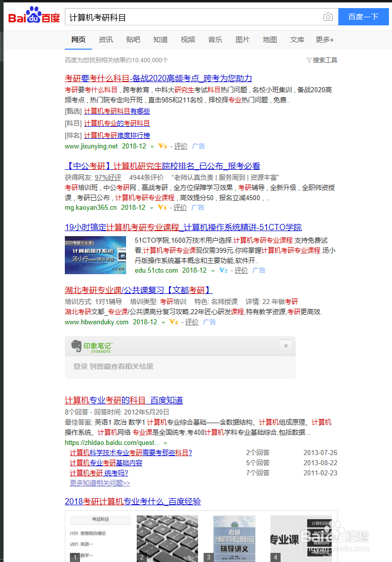The image size is (392, 562).
Task: Open 搜索工具 filter
Action: [x=322, y=60]
